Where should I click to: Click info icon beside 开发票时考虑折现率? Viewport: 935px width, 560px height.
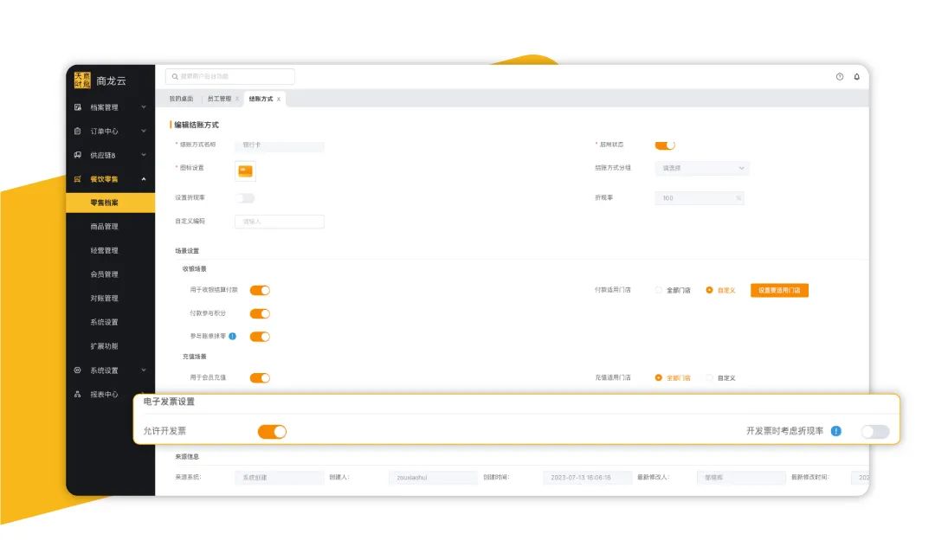point(835,431)
